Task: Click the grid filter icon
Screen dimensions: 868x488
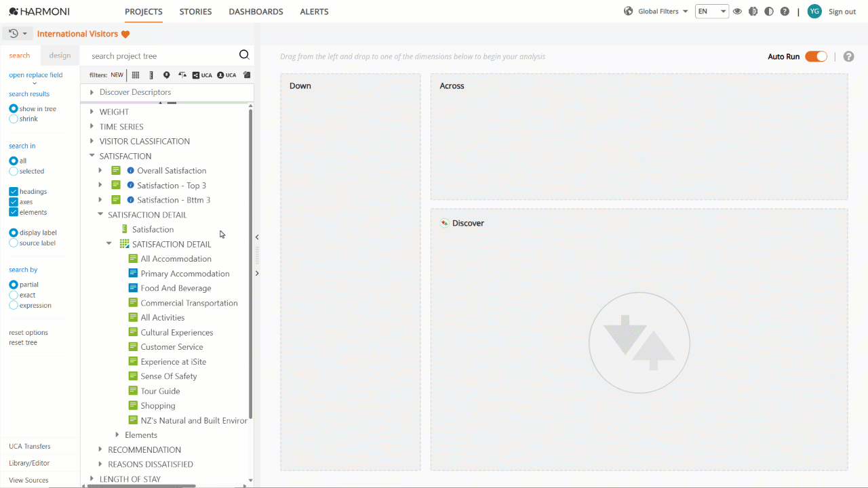Action: tap(136, 75)
